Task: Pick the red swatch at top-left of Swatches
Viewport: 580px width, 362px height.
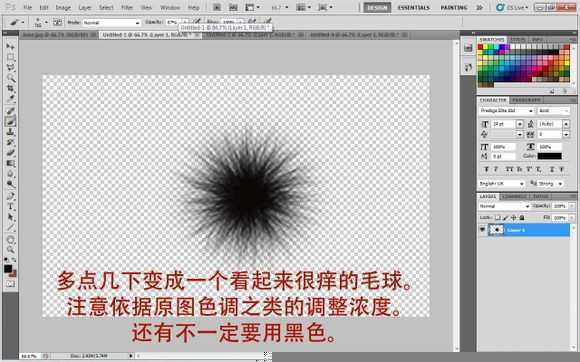Action: click(480, 47)
